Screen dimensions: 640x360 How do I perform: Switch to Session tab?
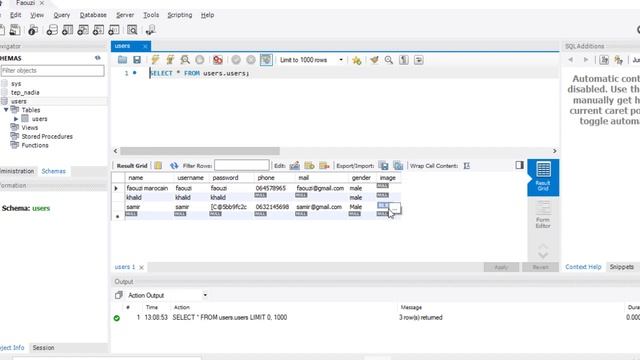tap(43, 348)
